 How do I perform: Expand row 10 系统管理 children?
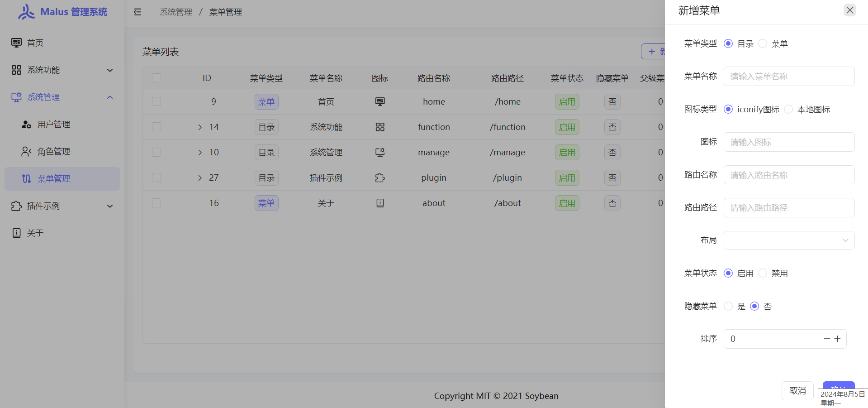200,153
